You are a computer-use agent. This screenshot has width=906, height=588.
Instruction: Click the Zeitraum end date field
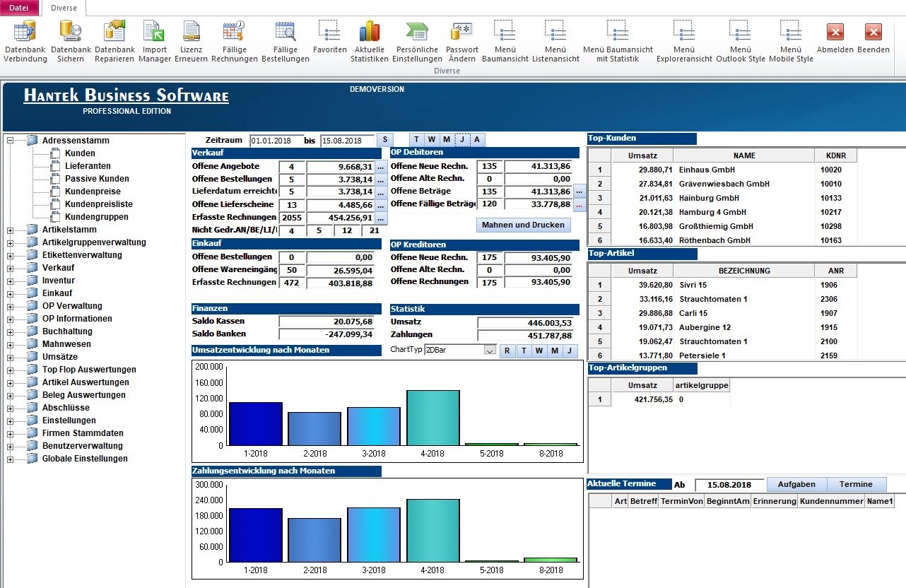[x=347, y=141]
